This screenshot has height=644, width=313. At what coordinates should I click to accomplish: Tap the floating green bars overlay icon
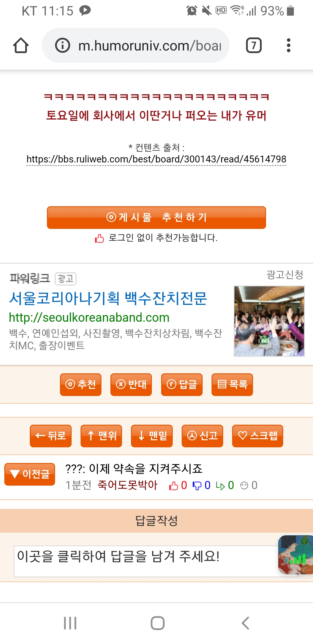coord(296,555)
